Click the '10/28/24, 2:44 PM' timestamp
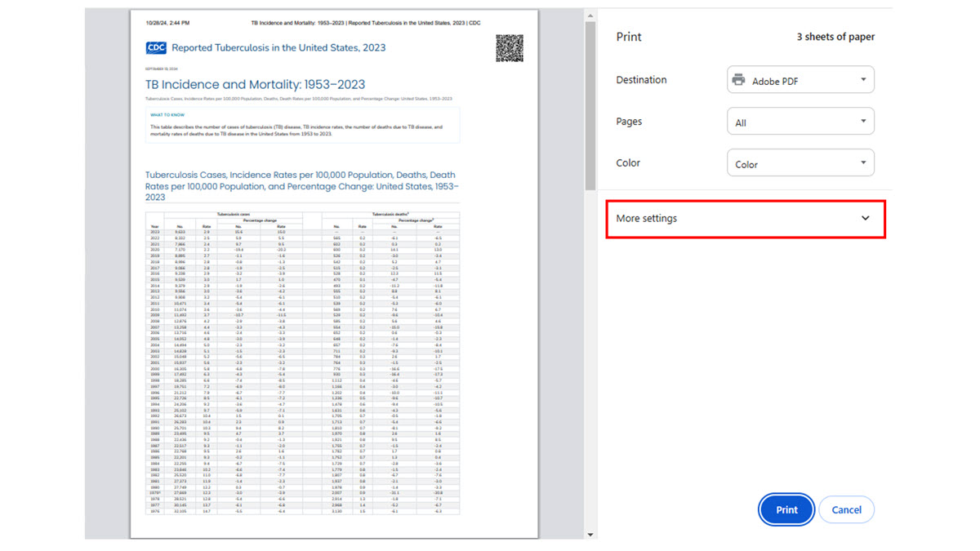This screenshot has height=551, width=980. point(167,23)
